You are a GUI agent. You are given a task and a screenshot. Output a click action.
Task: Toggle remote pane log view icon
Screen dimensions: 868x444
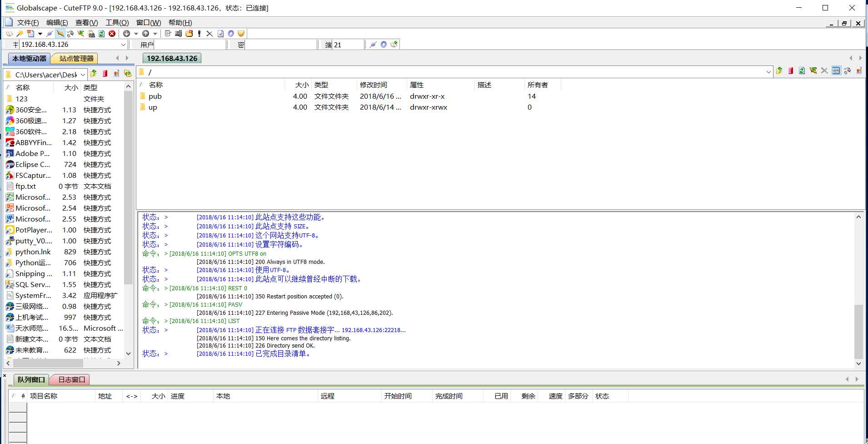[836, 71]
